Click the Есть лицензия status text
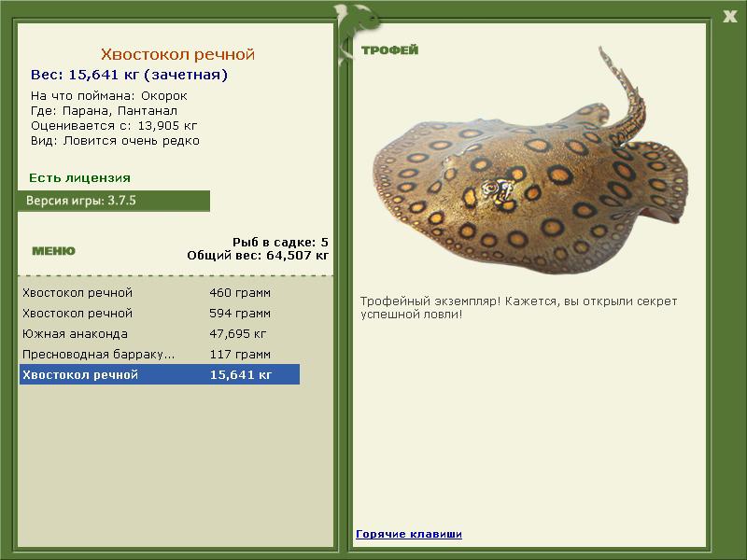The image size is (747, 560). pyautogui.click(x=79, y=178)
